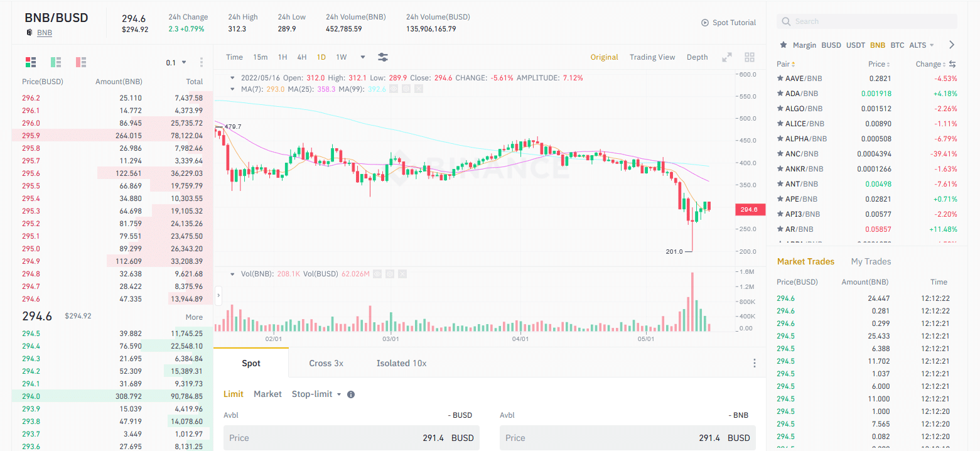The image size is (980, 451).
Task: Open the Isolated 10x margin tab
Action: [401, 363]
